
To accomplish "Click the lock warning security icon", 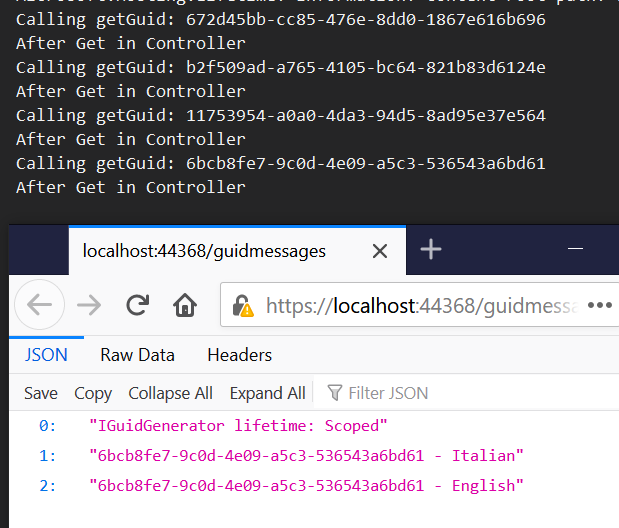I will pos(243,306).
